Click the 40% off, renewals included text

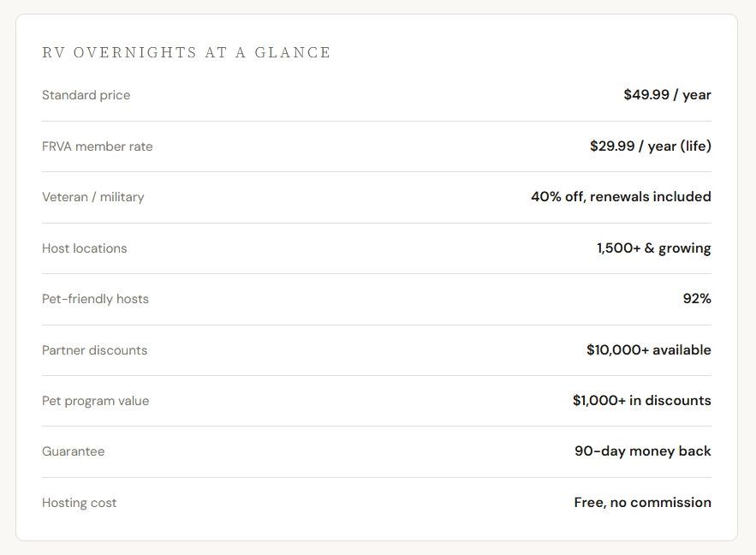coord(621,197)
